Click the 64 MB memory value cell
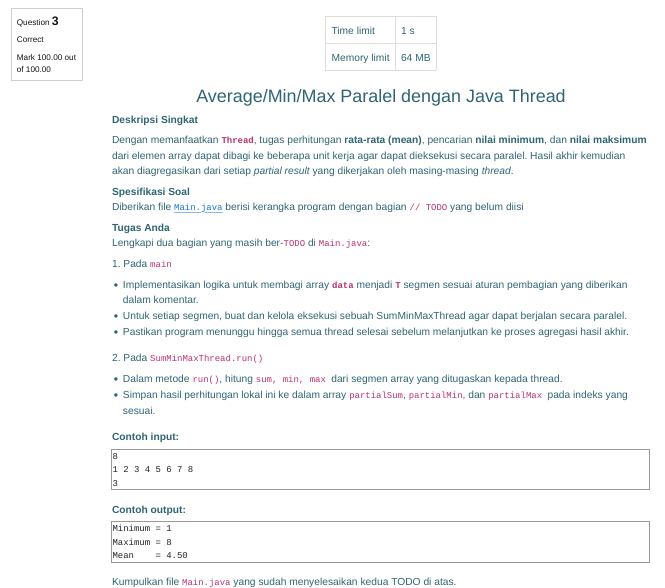This screenshot has width=665, height=588. coord(415,58)
